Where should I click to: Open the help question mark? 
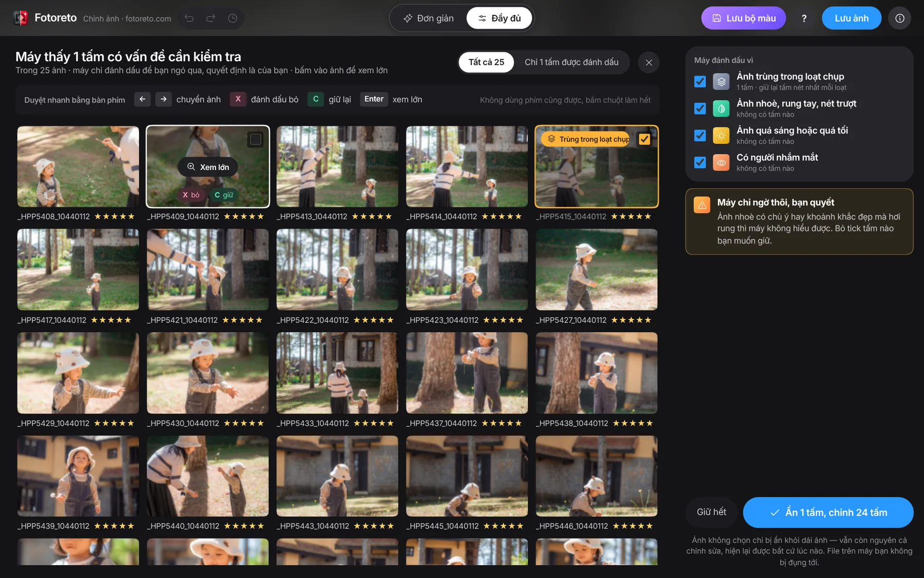tap(804, 18)
